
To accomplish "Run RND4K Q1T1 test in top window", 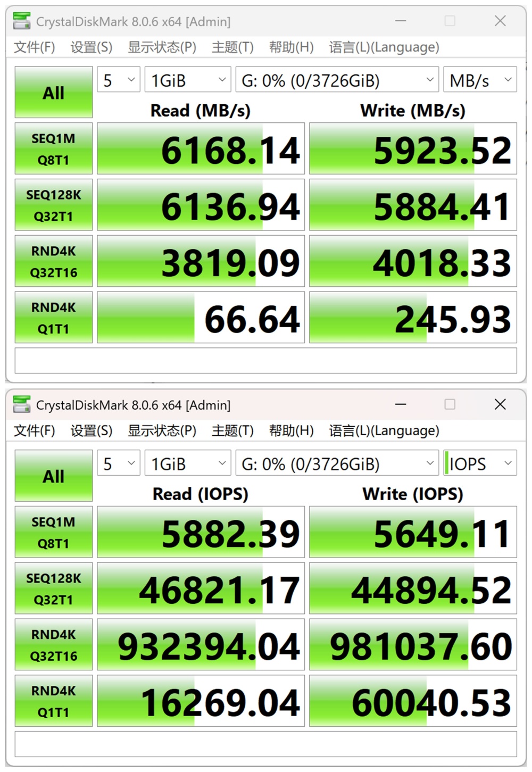I will [54, 318].
